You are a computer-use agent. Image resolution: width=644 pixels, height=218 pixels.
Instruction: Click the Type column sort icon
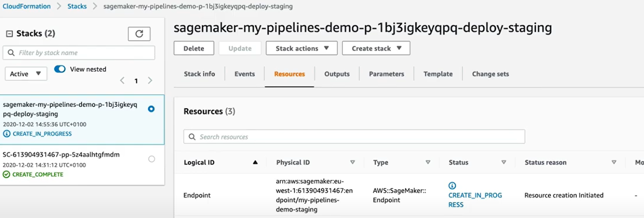(x=428, y=162)
